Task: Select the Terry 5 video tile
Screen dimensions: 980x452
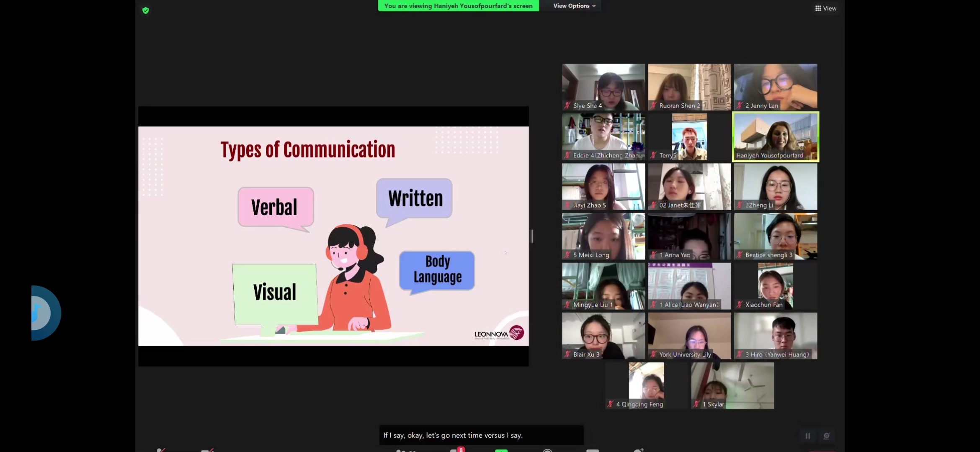Action: pyautogui.click(x=689, y=136)
